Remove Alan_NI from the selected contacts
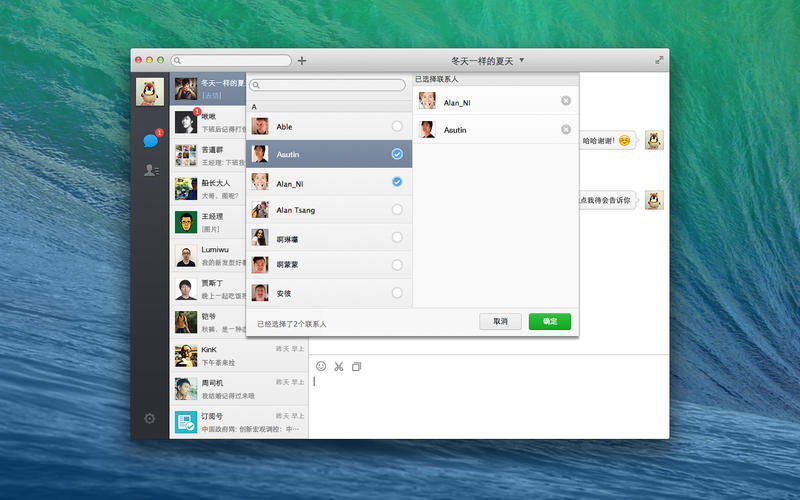This screenshot has width=800, height=500. 566,101
